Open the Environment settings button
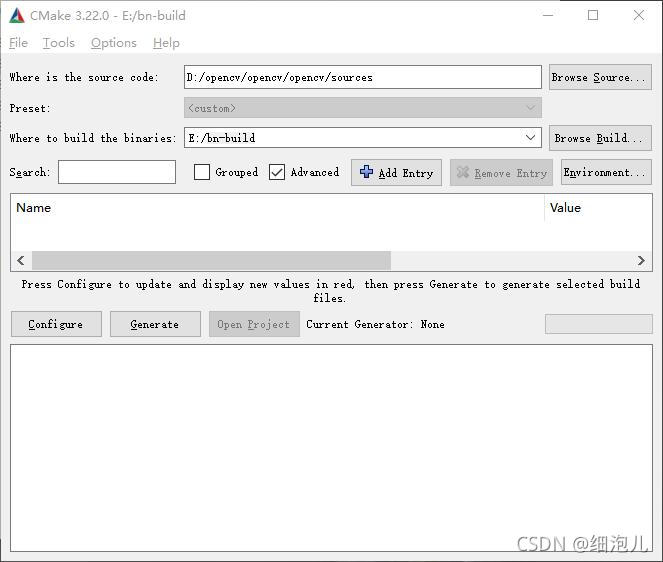Image resolution: width=663 pixels, height=562 pixels. (x=606, y=172)
